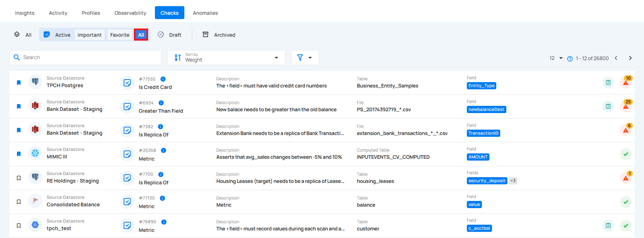
Task: Toggle checkbox for Greater Than Field check
Action: point(127,107)
